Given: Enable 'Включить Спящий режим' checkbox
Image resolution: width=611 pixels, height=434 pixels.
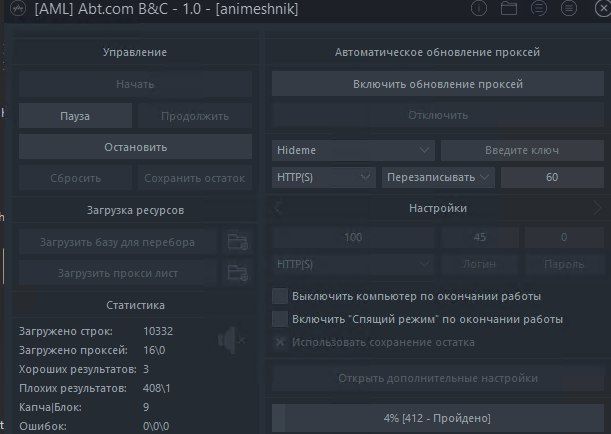Looking at the screenshot, I should tap(280, 319).
